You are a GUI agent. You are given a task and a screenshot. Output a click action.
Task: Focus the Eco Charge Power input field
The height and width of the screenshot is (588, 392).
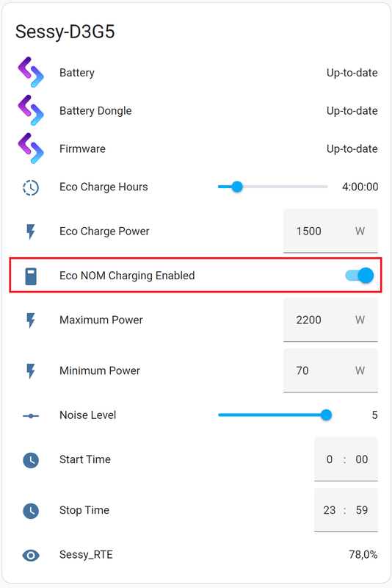coord(330,231)
